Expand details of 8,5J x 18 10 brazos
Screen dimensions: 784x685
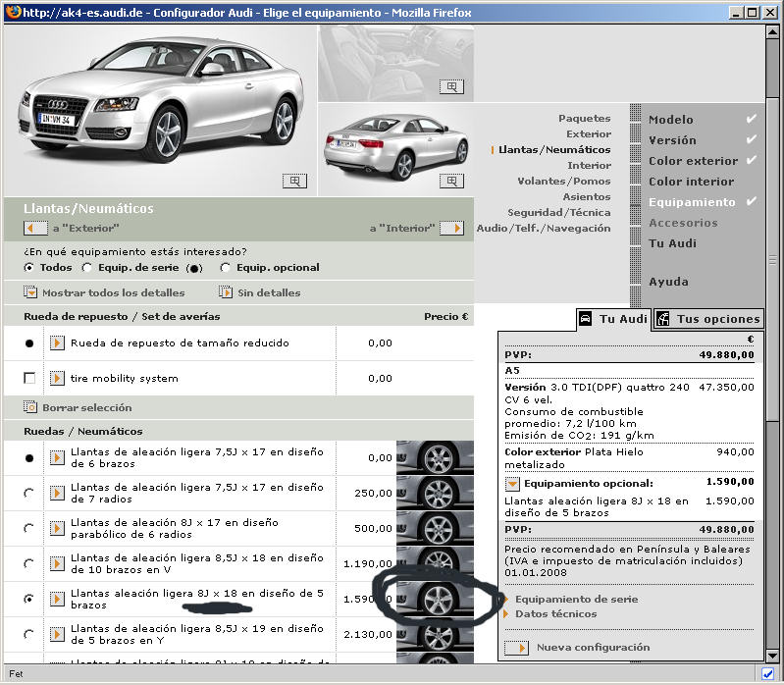[57, 563]
